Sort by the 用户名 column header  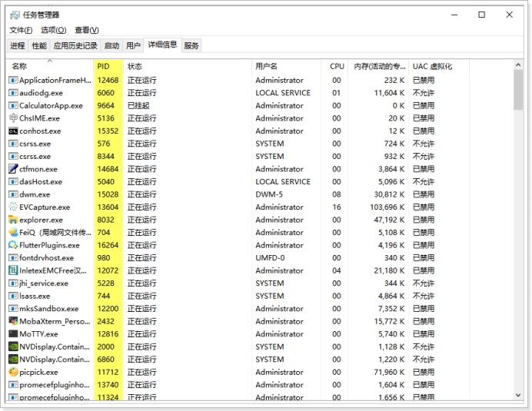tap(286, 66)
